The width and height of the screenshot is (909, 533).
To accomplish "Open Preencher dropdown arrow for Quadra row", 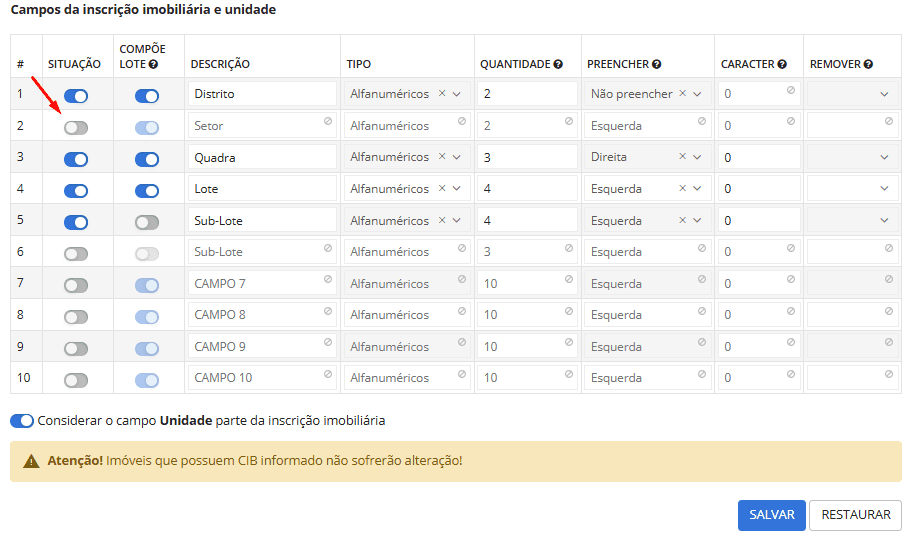I will click(x=697, y=157).
